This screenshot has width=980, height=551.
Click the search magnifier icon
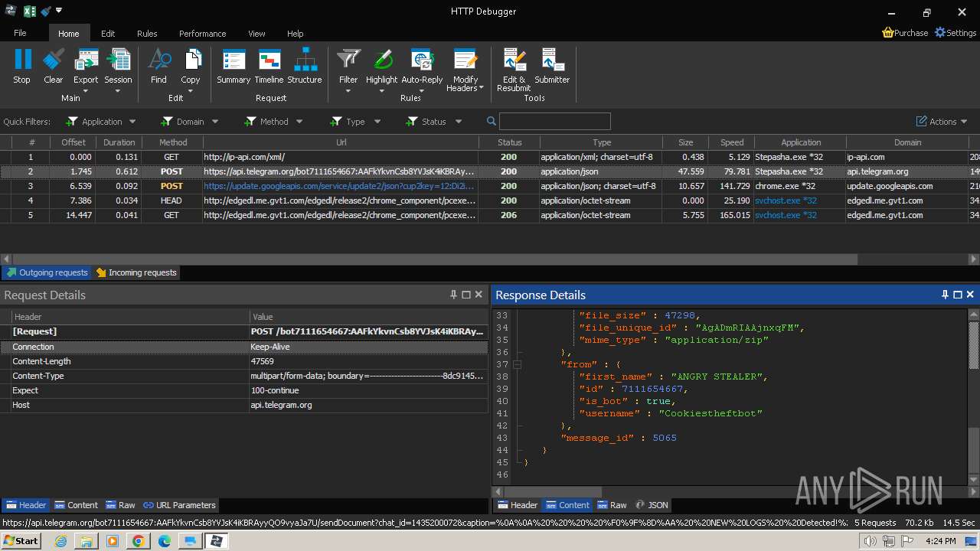pos(492,121)
